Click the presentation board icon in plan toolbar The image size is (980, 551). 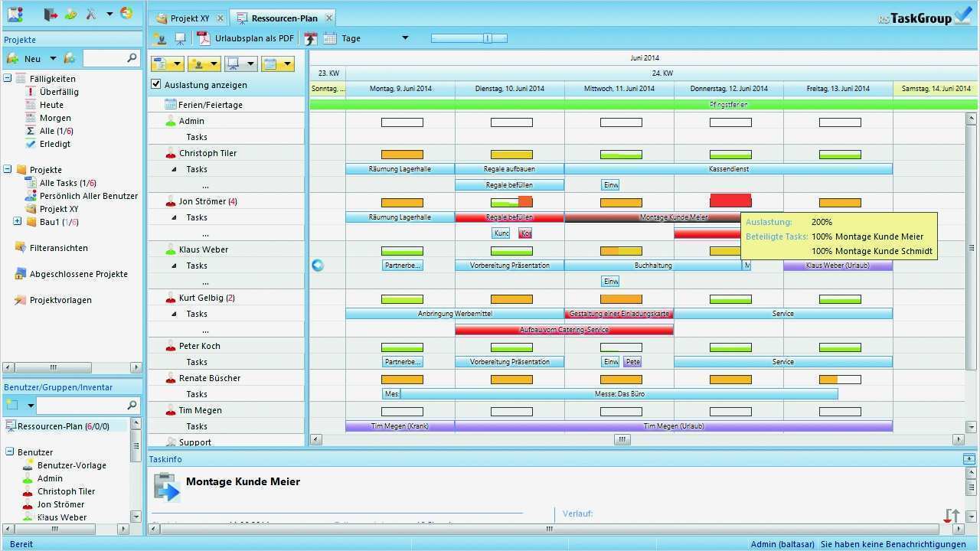tap(181, 38)
